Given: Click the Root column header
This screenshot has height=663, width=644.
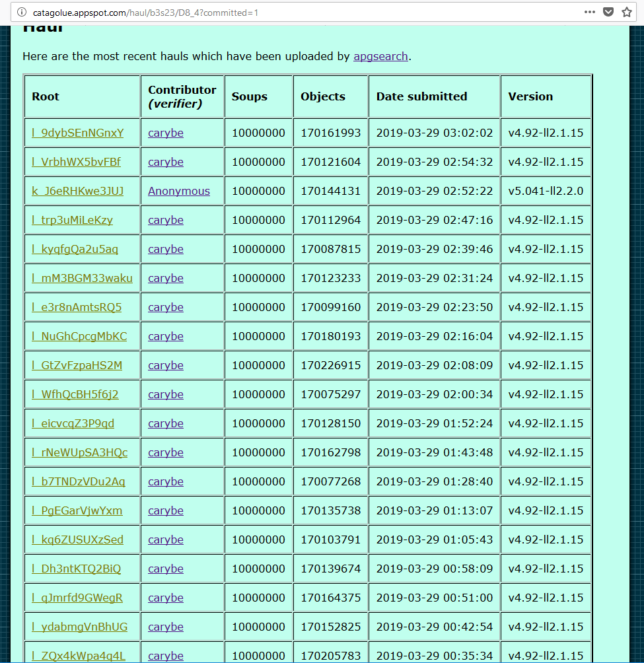Looking at the screenshot, I should coord(83,96).
